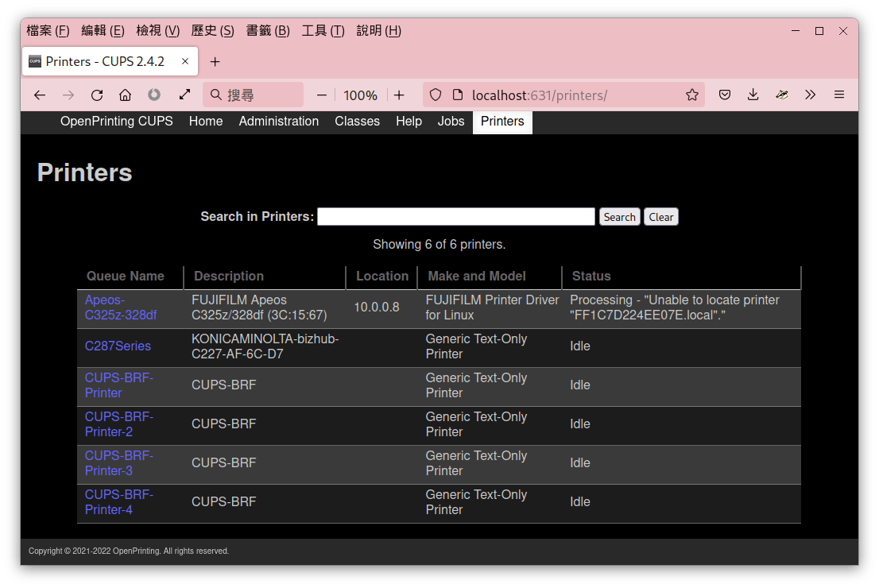The width and height of the screenshot is (879, 588).
Task: Zoom in using the plus icon
Action: click(399, 95)
